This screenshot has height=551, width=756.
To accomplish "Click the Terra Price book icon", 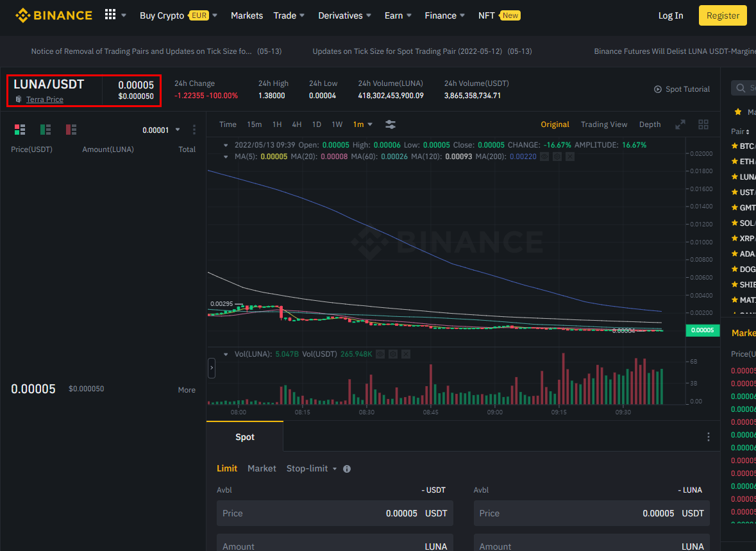I will [19, 99].
